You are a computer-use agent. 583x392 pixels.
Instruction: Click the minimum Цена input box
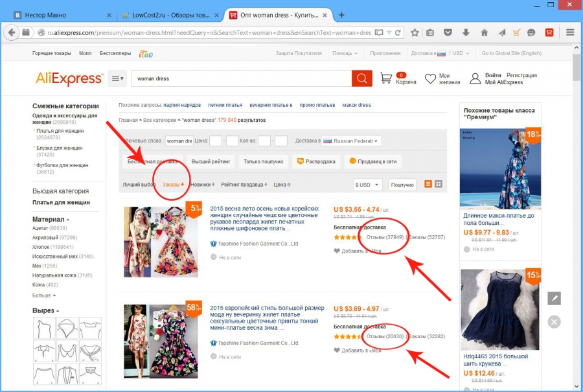(216, 141)
